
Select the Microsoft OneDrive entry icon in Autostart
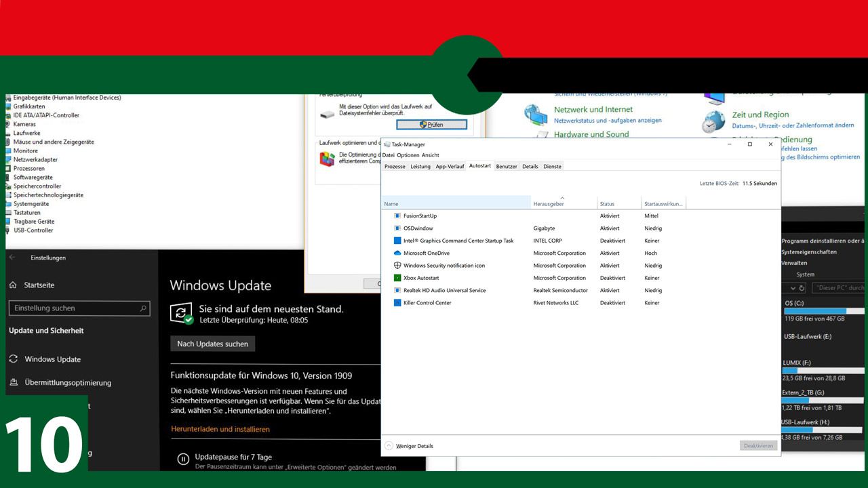399,253
